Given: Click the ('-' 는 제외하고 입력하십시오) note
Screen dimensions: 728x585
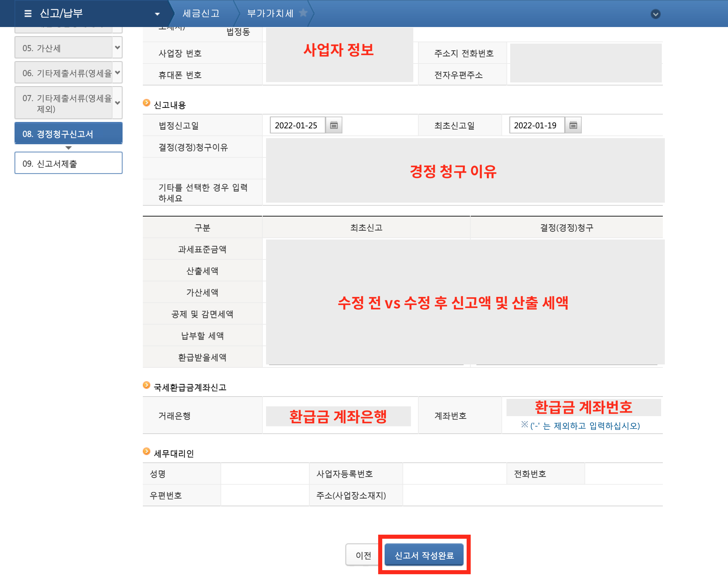Looking at the screenshot, I should pos(585,426).
